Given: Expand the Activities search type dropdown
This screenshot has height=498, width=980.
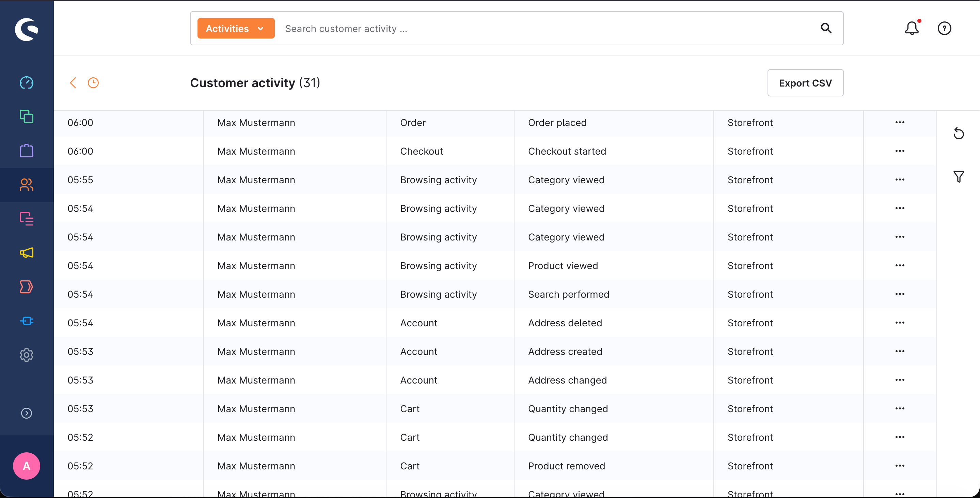Looking at the screenshot, I should [236, 29].
